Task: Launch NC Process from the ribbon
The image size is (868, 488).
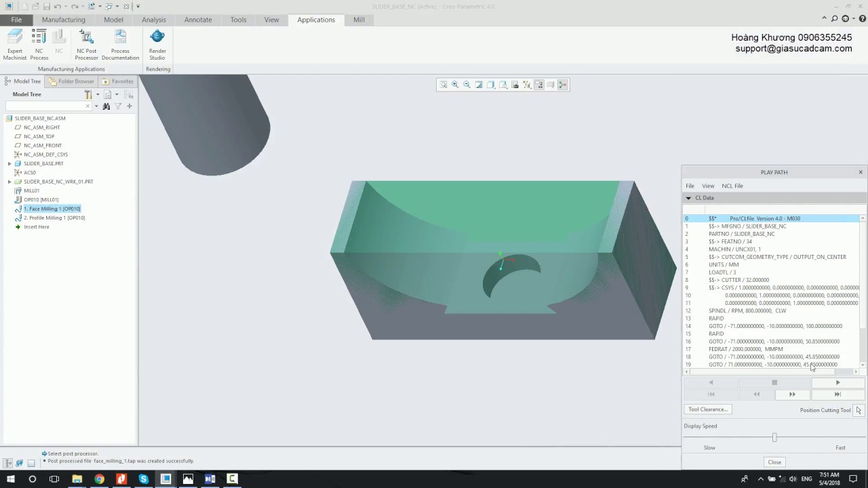Action: click(x=39, y=45)
